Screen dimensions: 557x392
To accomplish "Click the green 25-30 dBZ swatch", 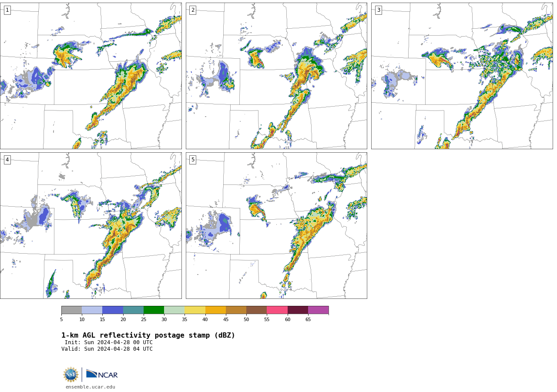I will 154,310.
